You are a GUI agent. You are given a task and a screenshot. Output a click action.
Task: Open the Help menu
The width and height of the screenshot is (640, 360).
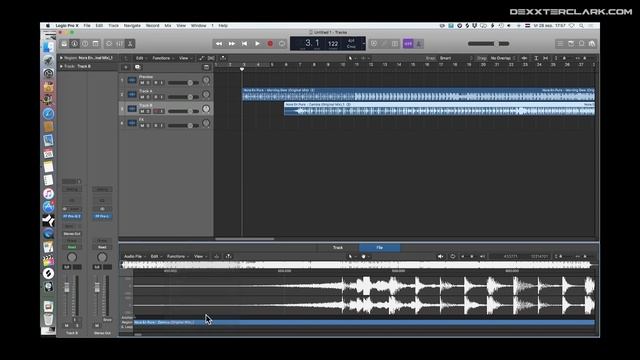pos(223,25)
